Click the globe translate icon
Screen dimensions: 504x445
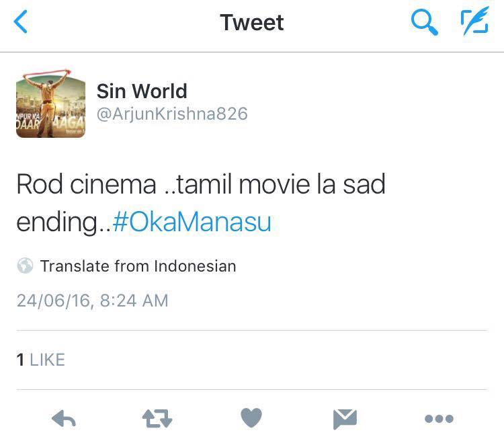[25, 266]
